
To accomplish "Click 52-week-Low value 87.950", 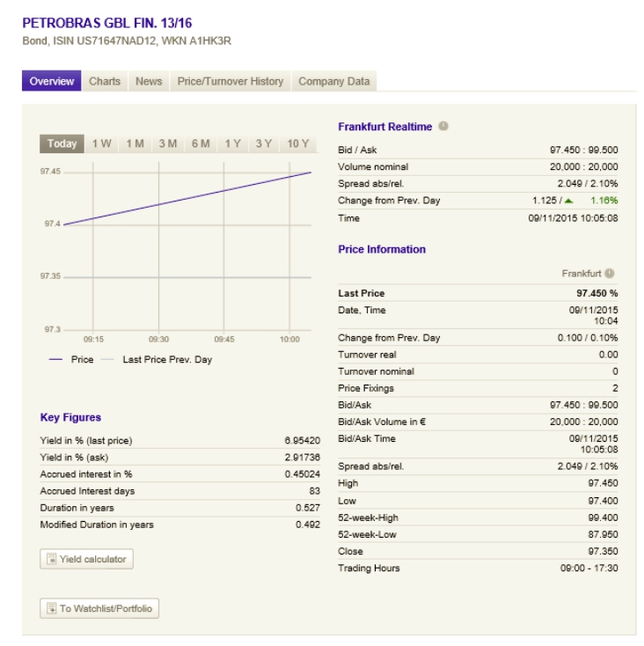I will [x=603, y=535].
